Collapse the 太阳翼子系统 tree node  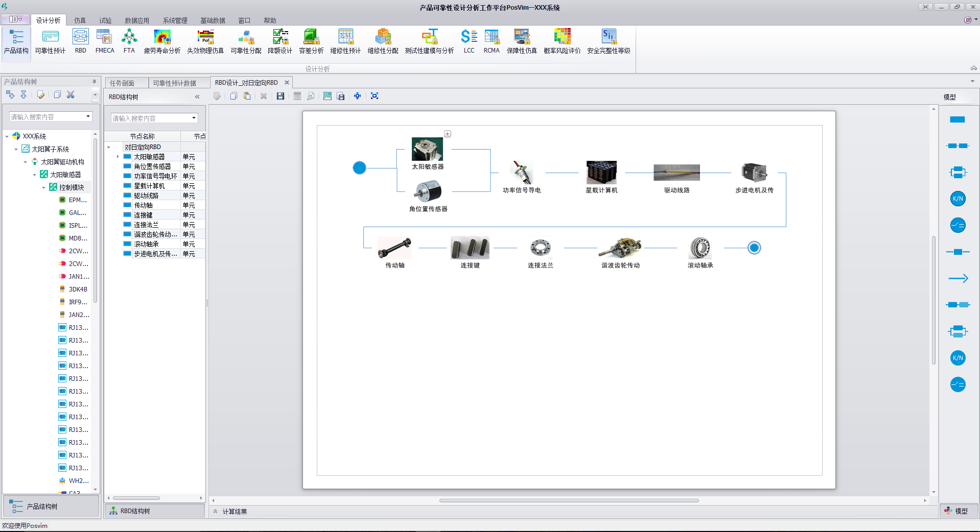pyautogui.click(x=16, y=149)
